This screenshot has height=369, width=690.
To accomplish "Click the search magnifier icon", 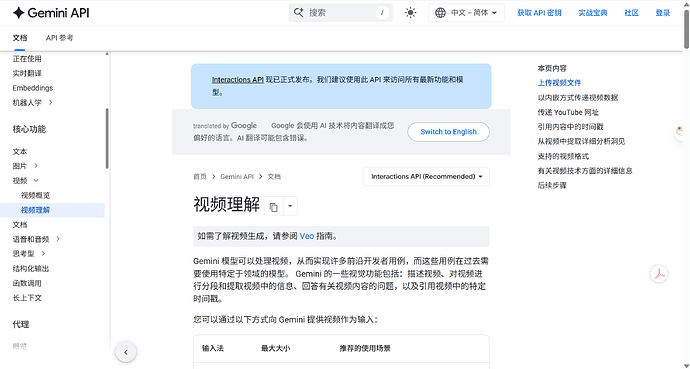I will coord(299,13).
